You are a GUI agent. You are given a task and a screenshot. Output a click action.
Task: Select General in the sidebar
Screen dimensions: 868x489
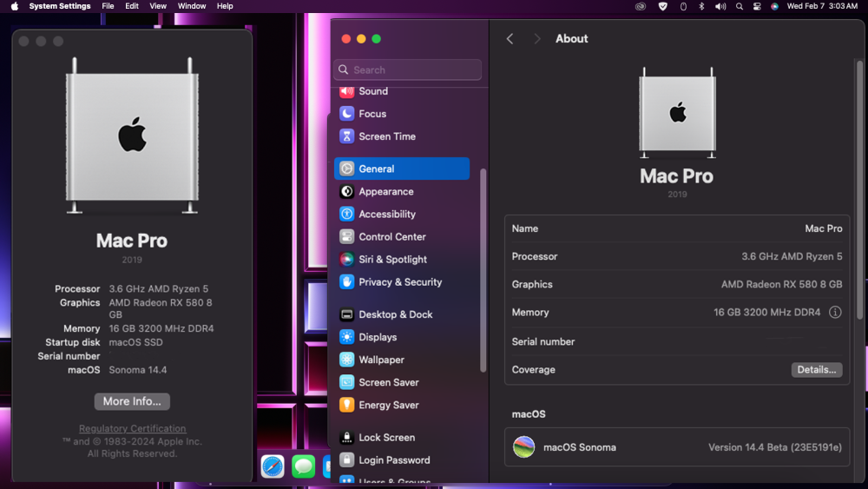point(402,169)
